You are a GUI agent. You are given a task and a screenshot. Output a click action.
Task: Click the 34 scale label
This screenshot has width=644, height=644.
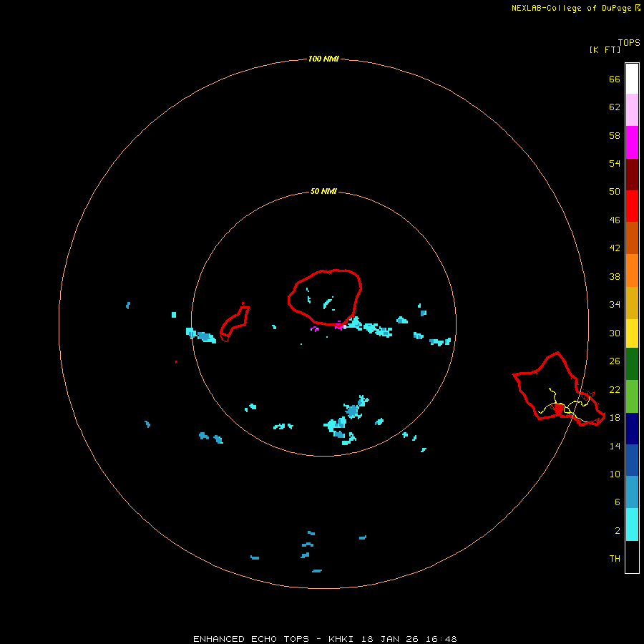[x=615, y=305]
